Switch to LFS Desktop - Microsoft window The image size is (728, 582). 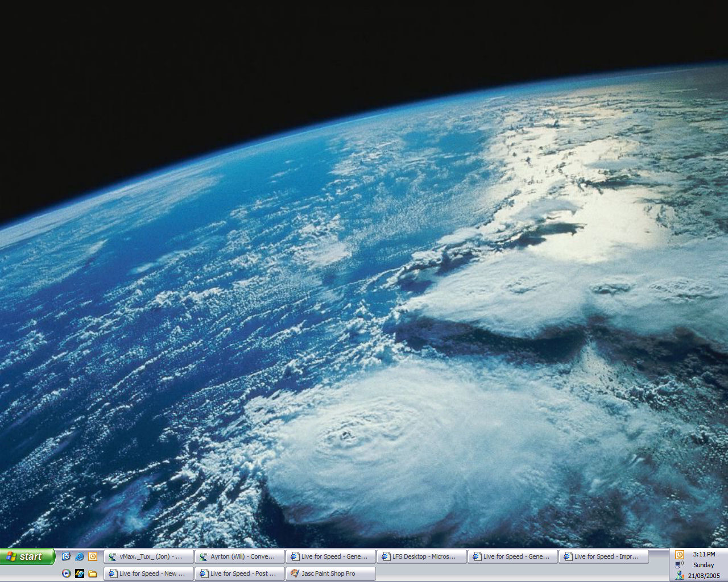421,556
